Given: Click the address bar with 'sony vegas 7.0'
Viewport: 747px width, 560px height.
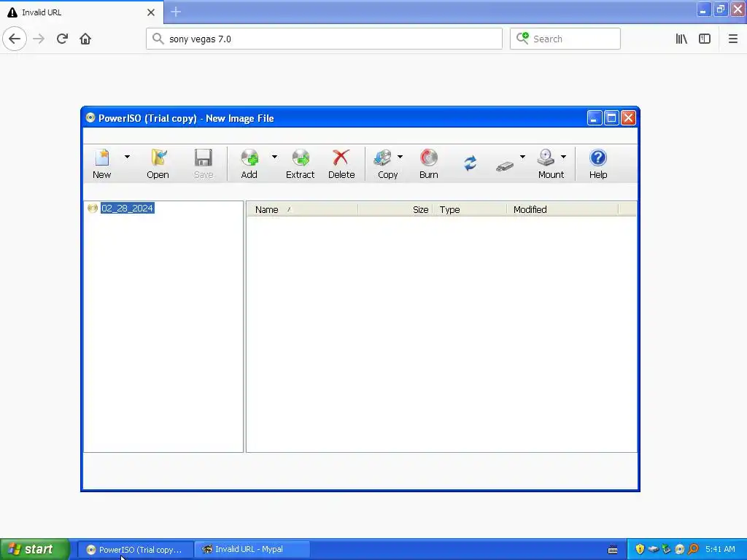Looking at the screenshot, I should coord(324,39).
